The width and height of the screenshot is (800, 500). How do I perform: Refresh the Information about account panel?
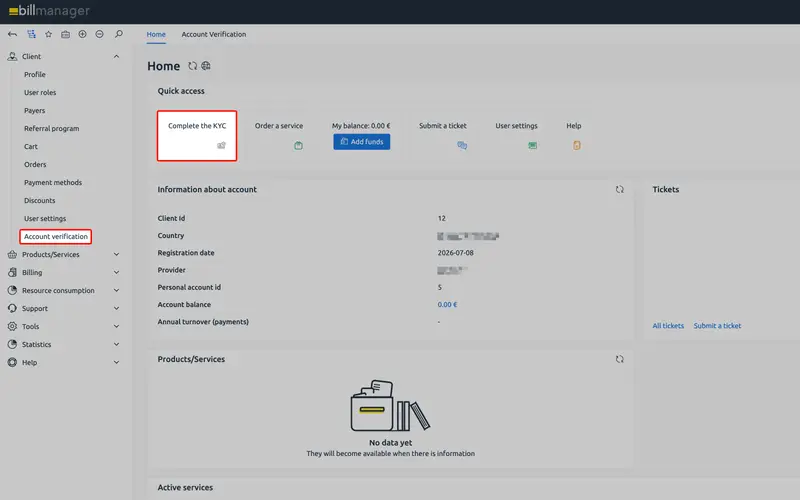coord(619,189)
